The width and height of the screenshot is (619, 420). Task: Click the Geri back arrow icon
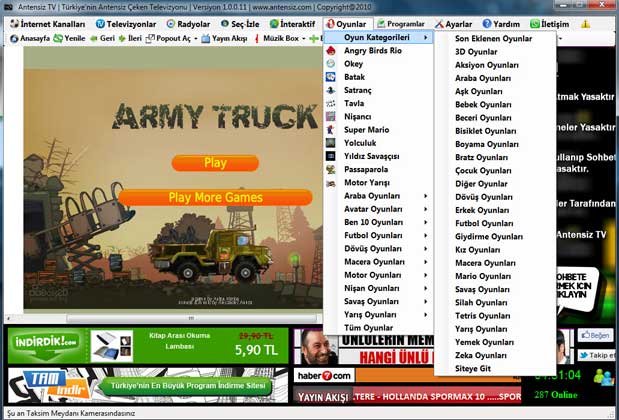point(94,39)
